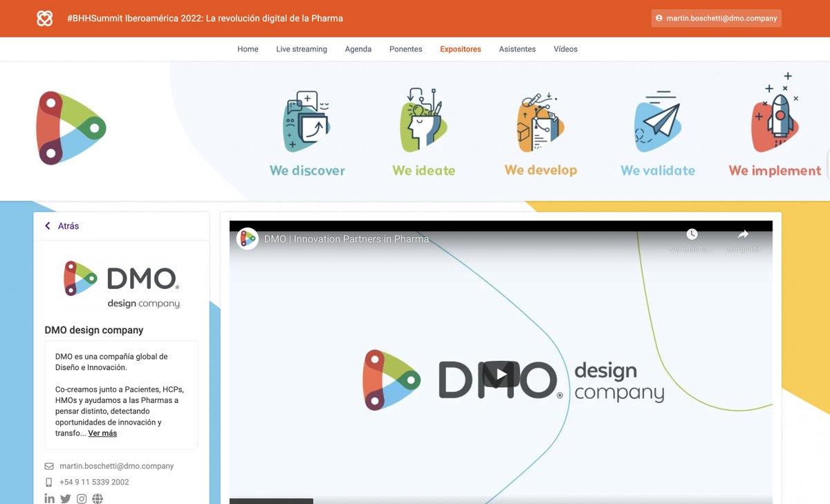Go back using the Atrás link

click(x=68, y=226)
